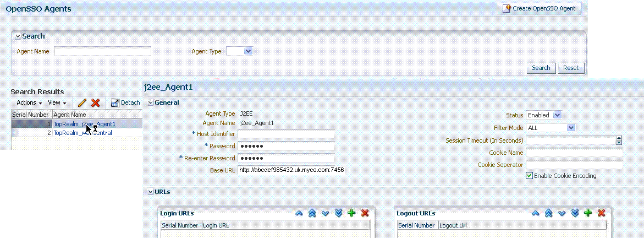The width and height of the screenshot is (644, 238).
Task: Open the second TopRealm agent link
Action: 82,133
